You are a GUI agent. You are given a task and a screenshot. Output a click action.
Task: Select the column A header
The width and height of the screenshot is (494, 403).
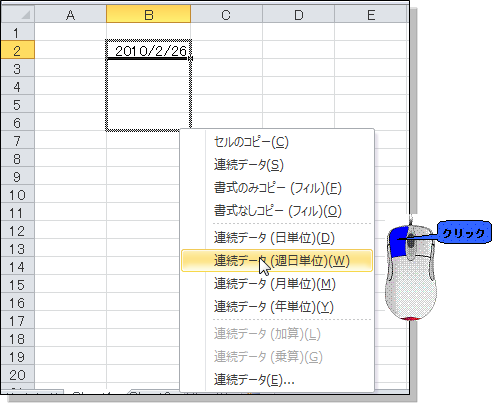tap(70, 15)
